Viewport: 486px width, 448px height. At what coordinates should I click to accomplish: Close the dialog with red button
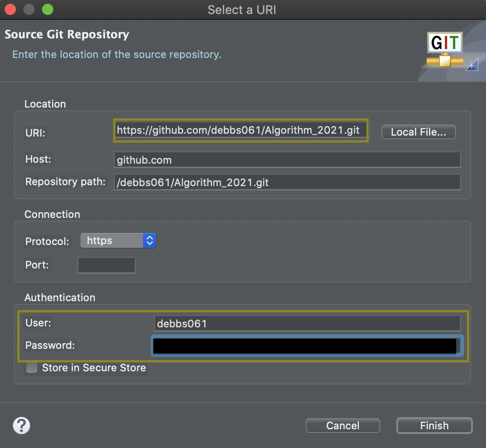10,10
